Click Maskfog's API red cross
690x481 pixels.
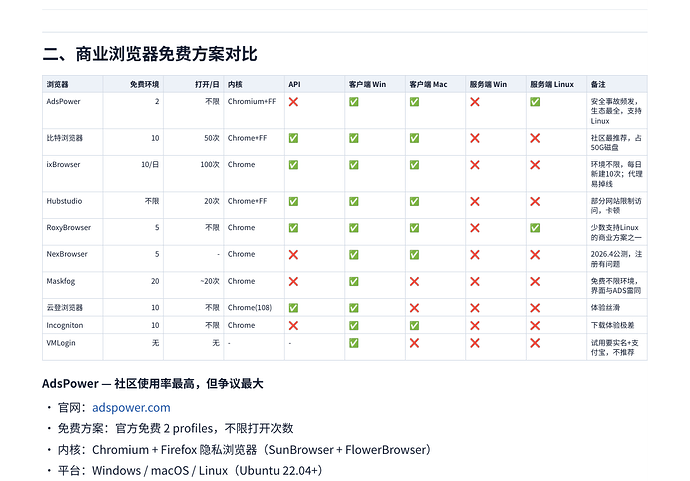coord(293,281)
